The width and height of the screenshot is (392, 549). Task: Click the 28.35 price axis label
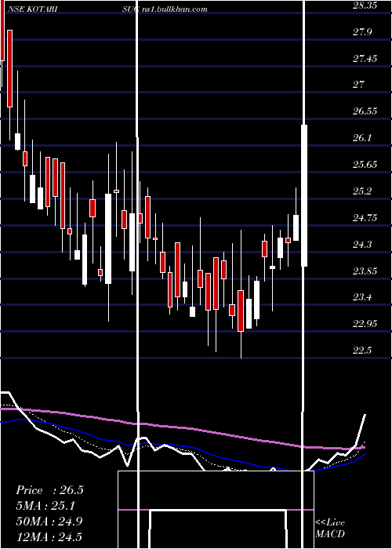click(365, 5)
